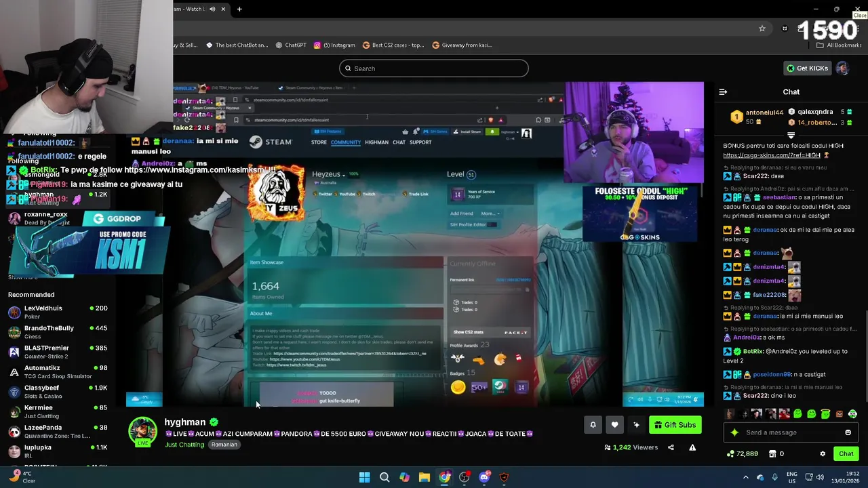The height and width of the screenshot is (488, 868).
Task: Open LexVeldhuis recommended channel
Action: tap(58, 312)
